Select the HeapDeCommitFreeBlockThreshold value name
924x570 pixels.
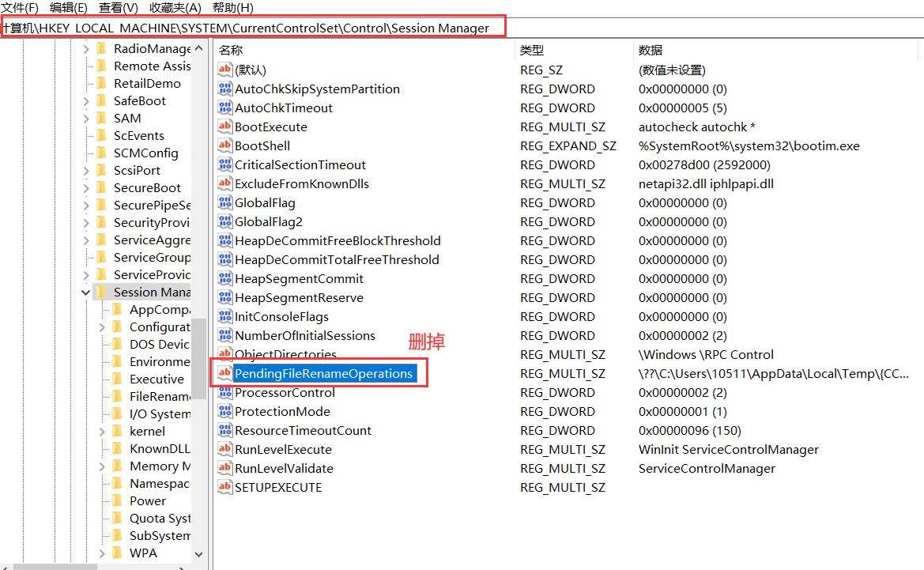pos(338,240)
